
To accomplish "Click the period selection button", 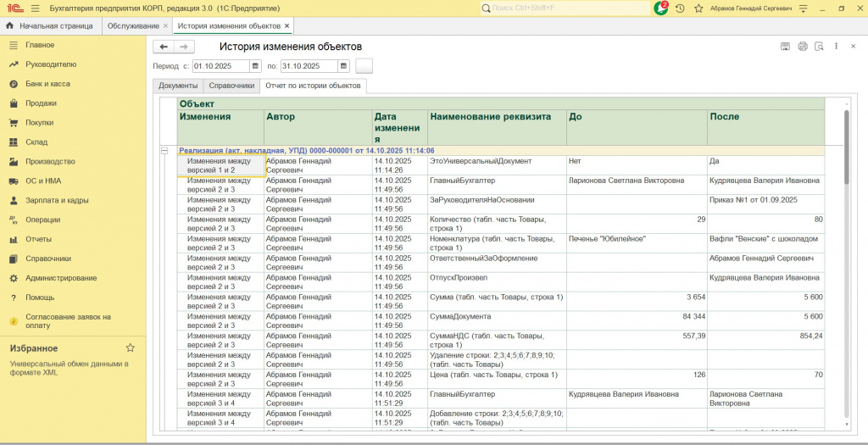I will click(x=364, y=66).
